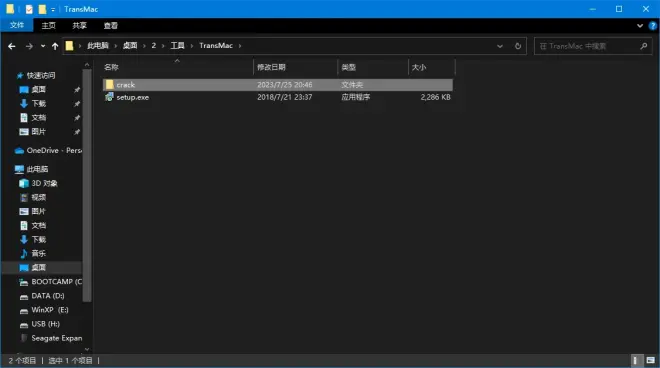
Task: Click the back navigation arrow
Action: point(12,46)
